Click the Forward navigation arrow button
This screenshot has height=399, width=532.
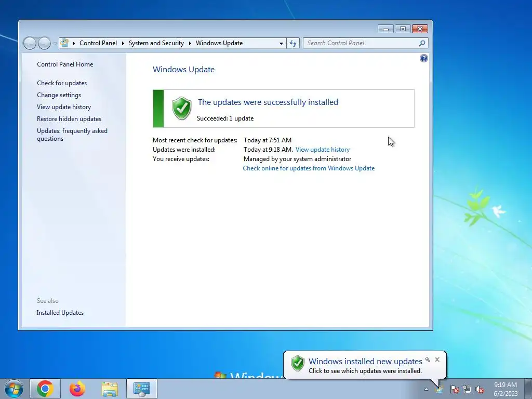[x=44, y=43]
